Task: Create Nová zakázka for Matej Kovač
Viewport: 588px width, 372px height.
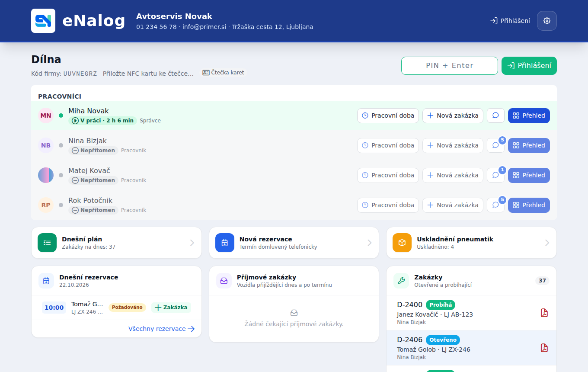Action: pos(453,175)
